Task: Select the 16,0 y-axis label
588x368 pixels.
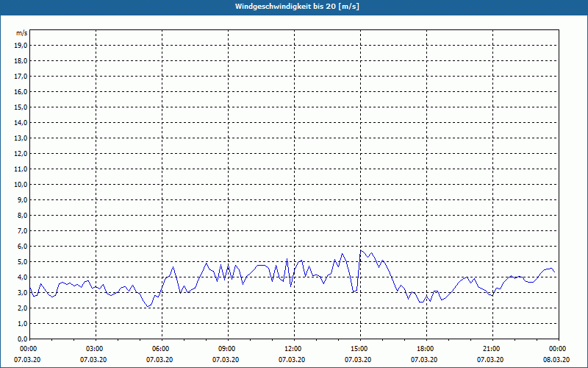Action: 21,91
